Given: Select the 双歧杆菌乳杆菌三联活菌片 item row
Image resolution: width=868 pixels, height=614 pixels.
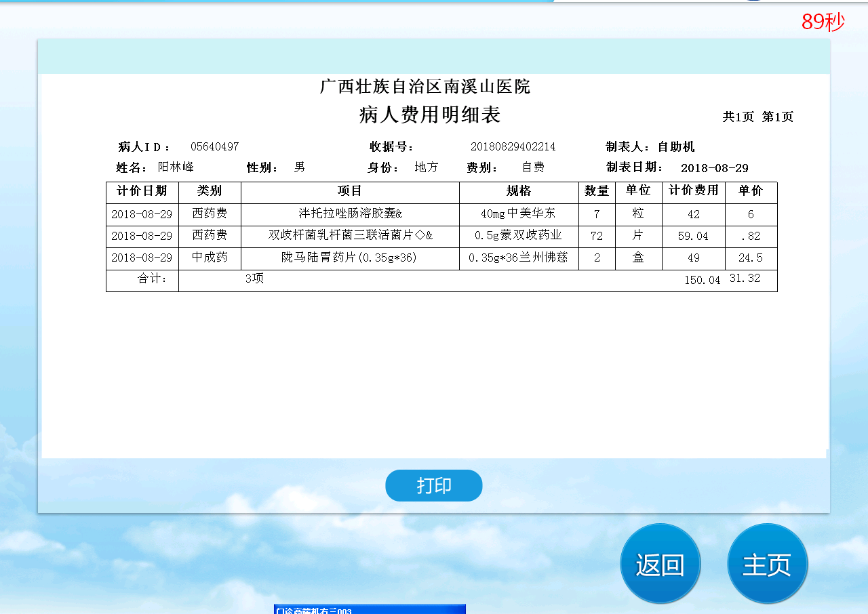Looking at the screenshot, I should (x=350, y=236).
